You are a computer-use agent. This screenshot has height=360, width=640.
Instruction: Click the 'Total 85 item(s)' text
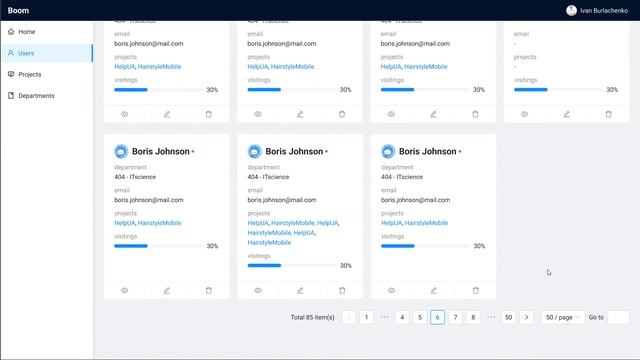(x=313, y=317)
